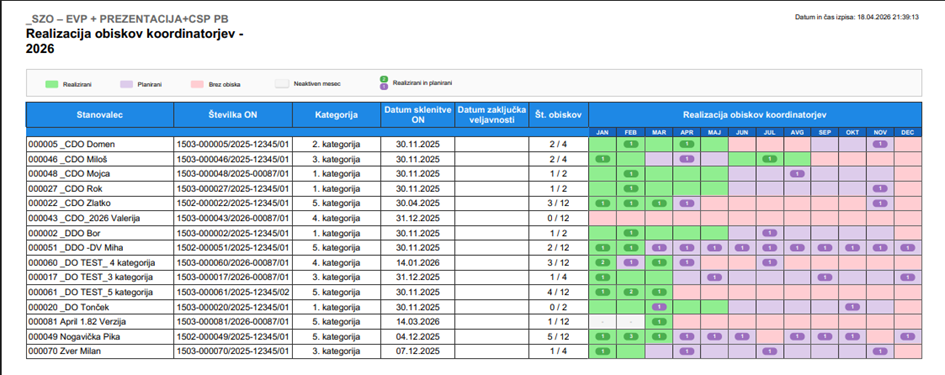Screen dimensions: 945x375
Task: Click the purple Planirani legend swatch
Action: (x=126, y=84)
